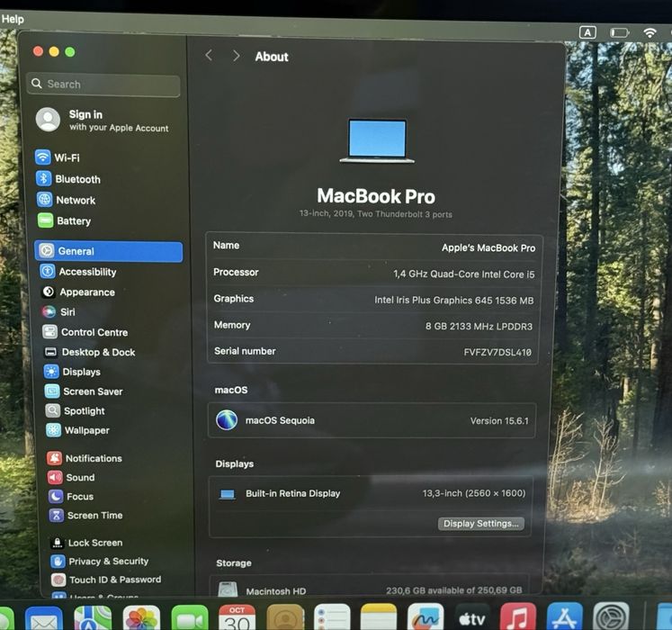Open Calendar from the Dock
672x630 pixels.
[237, 618]
